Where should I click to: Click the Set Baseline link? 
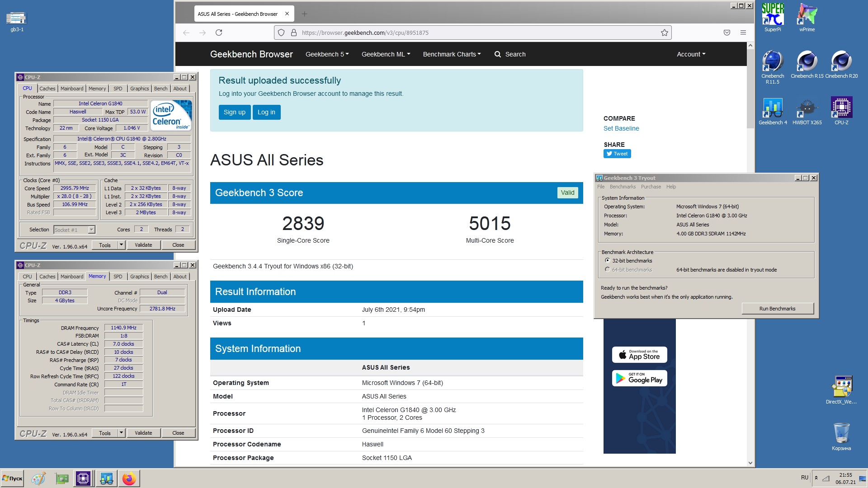pyautogui.click(x=621, y=128)
